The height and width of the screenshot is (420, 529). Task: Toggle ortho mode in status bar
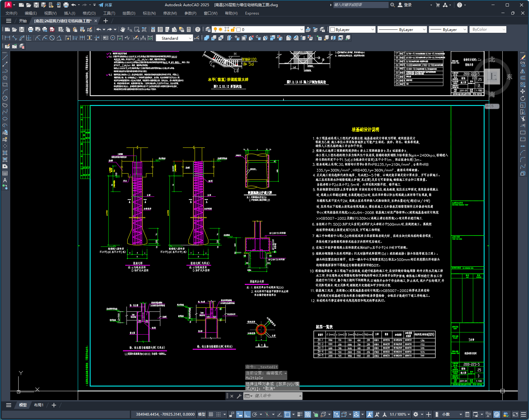pos(247,414)
